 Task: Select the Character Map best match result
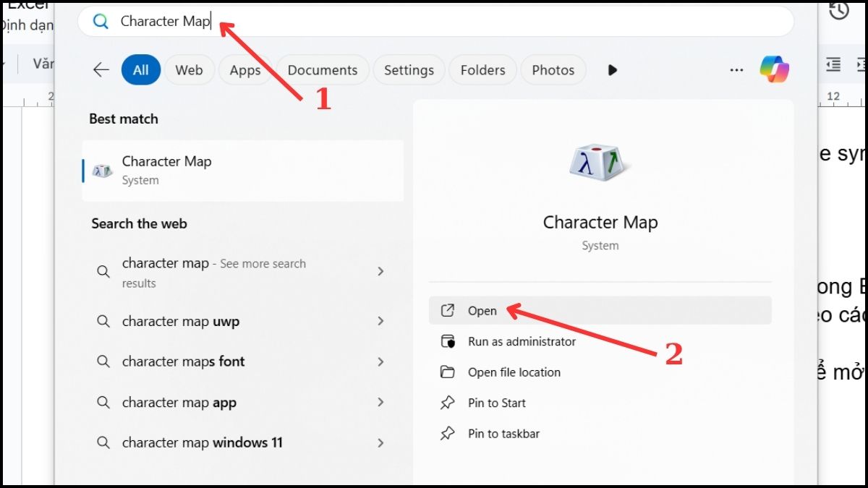tap(242, 171)
